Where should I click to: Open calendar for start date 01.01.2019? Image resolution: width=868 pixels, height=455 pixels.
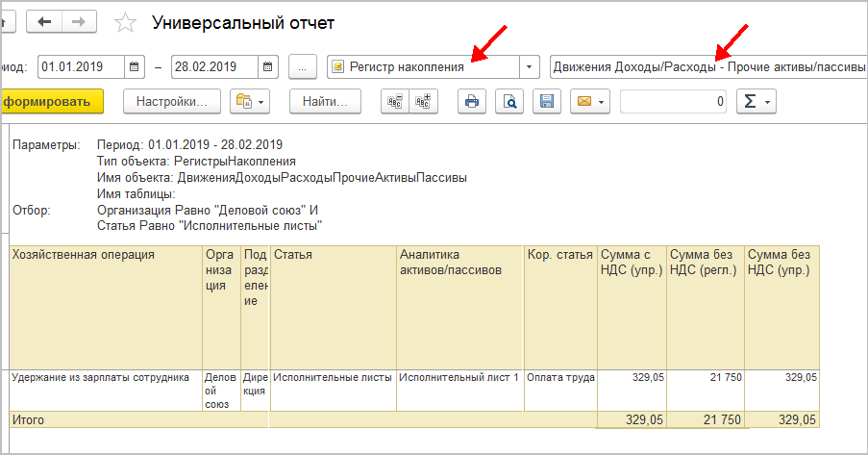coord(134,67)
